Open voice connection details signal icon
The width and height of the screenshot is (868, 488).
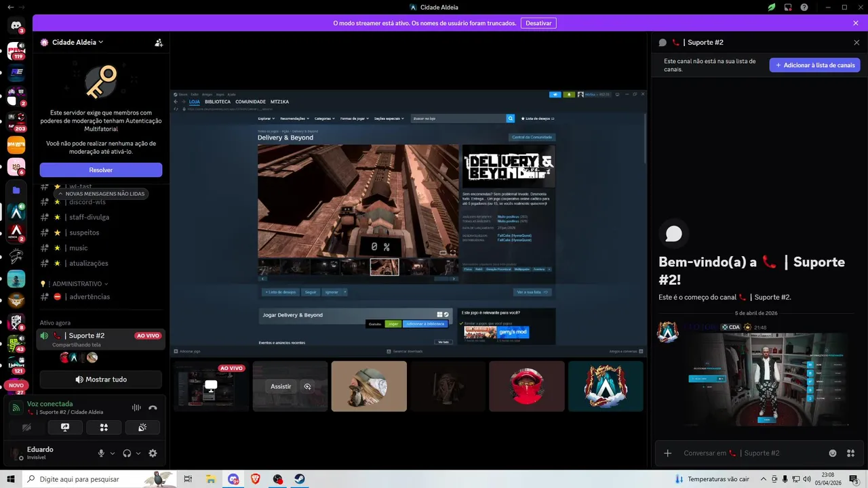(16, 407)
